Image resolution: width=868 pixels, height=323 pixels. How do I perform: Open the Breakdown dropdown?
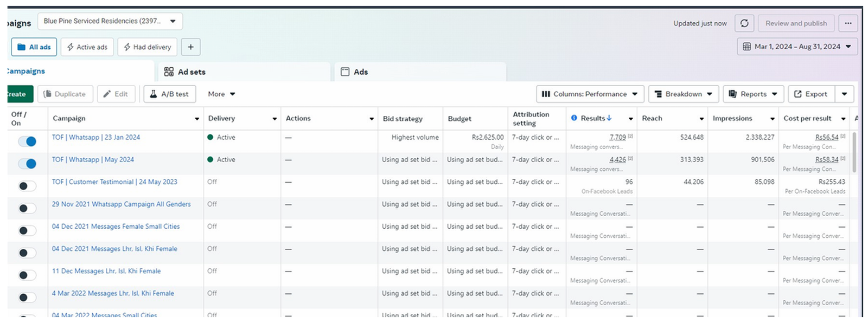coord(684,94)
